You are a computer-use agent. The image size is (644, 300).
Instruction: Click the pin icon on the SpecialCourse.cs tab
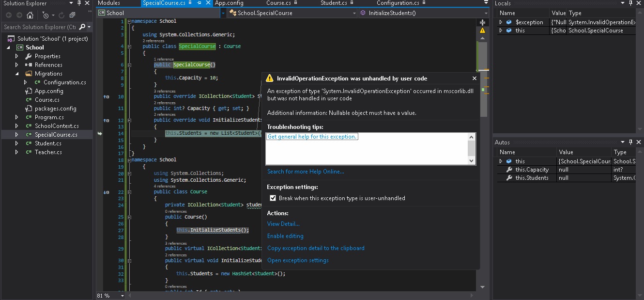point(199,3)
